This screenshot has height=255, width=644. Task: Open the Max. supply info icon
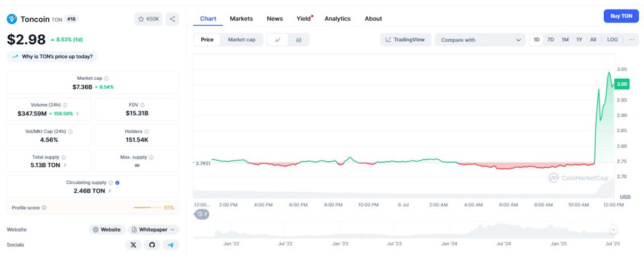click(x=151, y=157)
